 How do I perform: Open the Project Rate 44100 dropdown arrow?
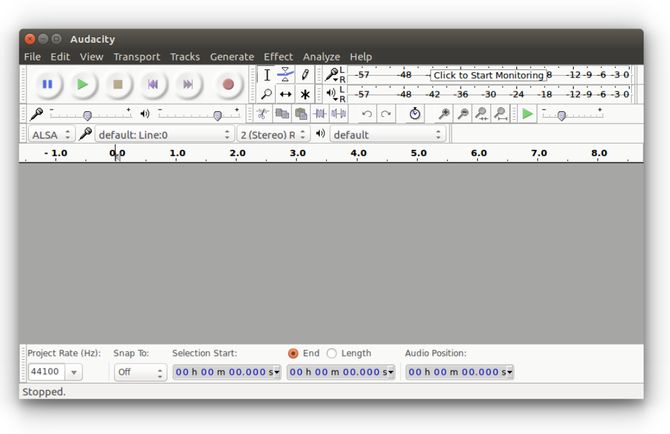(x=73, y=372)
